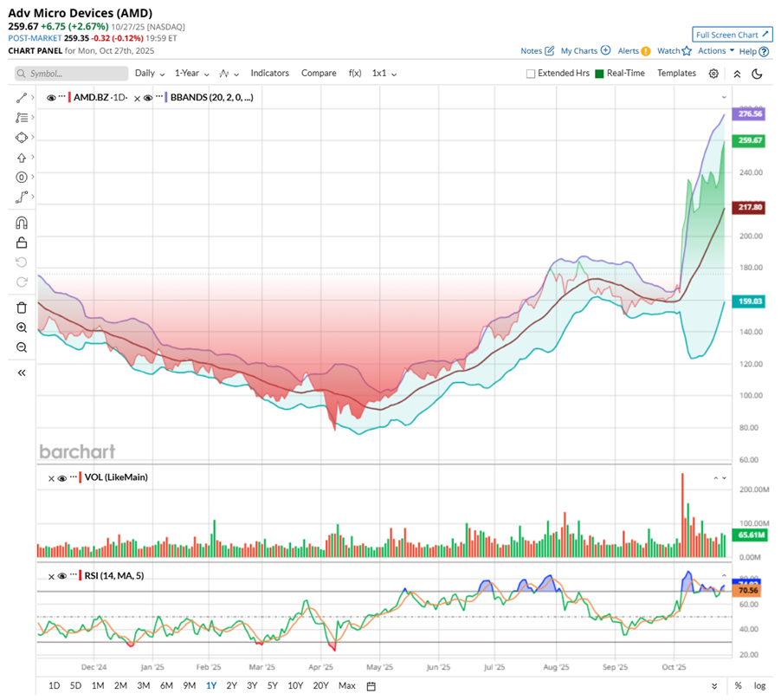This screenshot has height=700, width=781.
Task: Remove the BBANDS indicator
Action: tap(137, 98)
